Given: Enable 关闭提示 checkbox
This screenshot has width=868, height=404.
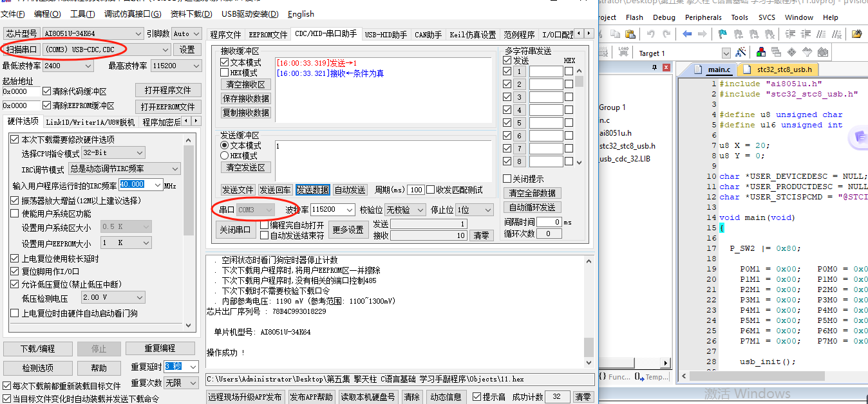Looking at the screenshot, I should pyautogui.click(x=507, y=178).
